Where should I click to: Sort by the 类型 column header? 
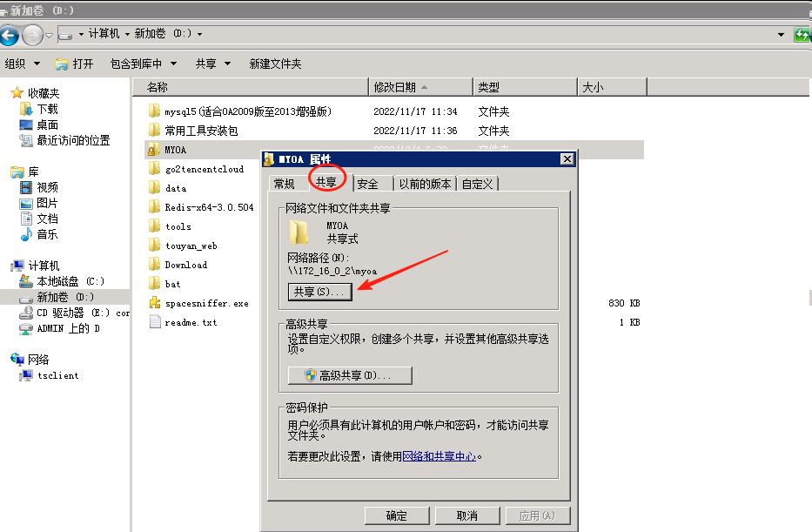click(525, 87)
